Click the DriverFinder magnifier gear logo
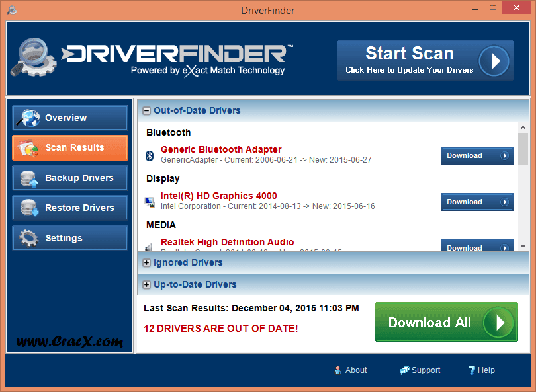This screenshot has width=536, height=392. pyautogui.click(x=34, y=58)
